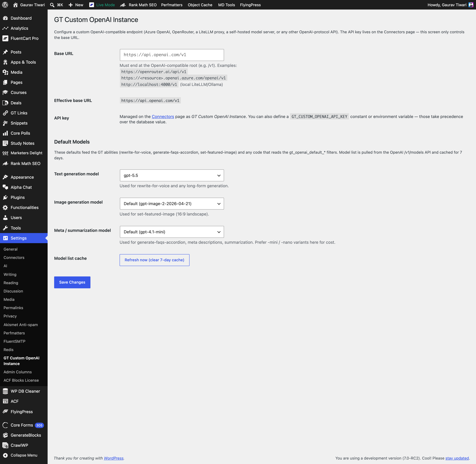Click the Howdy, Gaurav Tiwari account text
This screenshot has height=464, width=476.
[x=447, y=5]
